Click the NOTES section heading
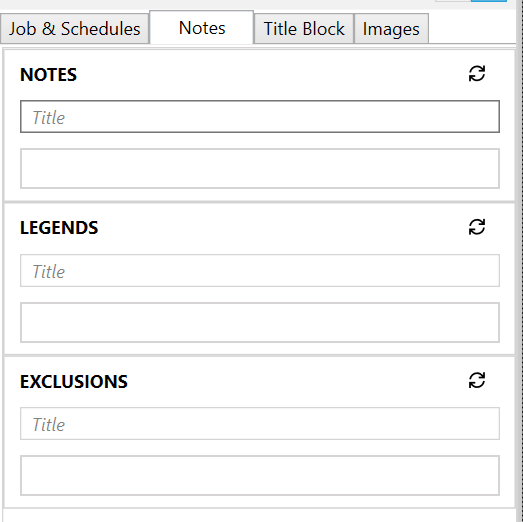This screenshot has height=522, width=523. pyautogui.click(x=48, y=74)
